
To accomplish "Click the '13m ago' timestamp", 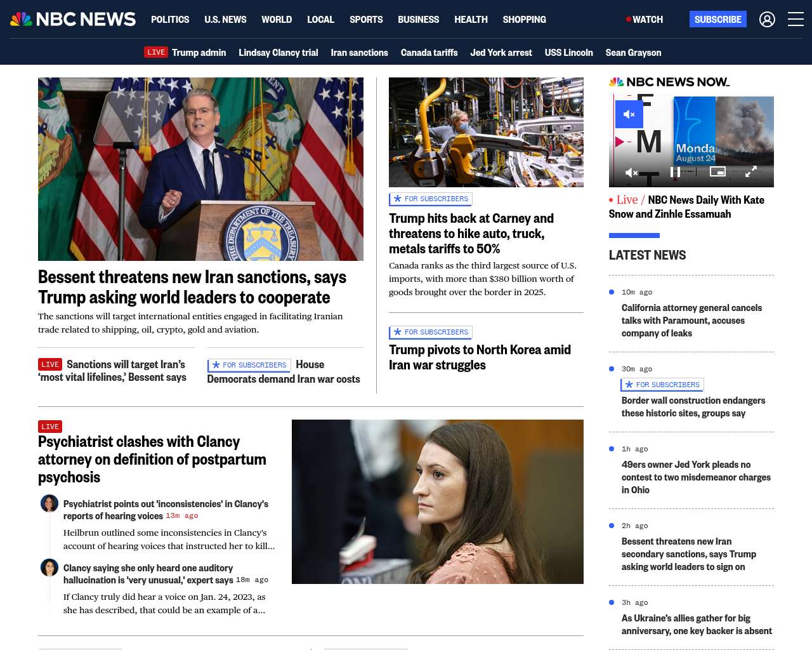I will click(x=182, y=516).
